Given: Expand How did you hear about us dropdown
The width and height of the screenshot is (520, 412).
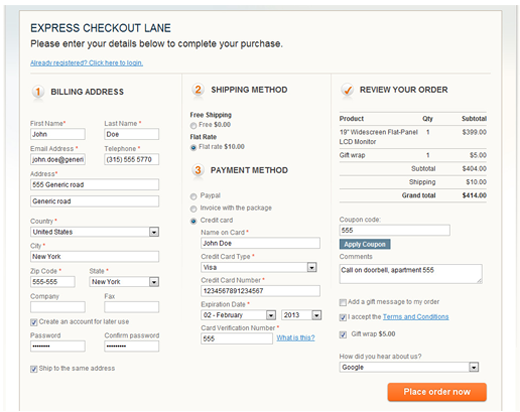Looking at the screenshot, I should click(x=409, y=367).
